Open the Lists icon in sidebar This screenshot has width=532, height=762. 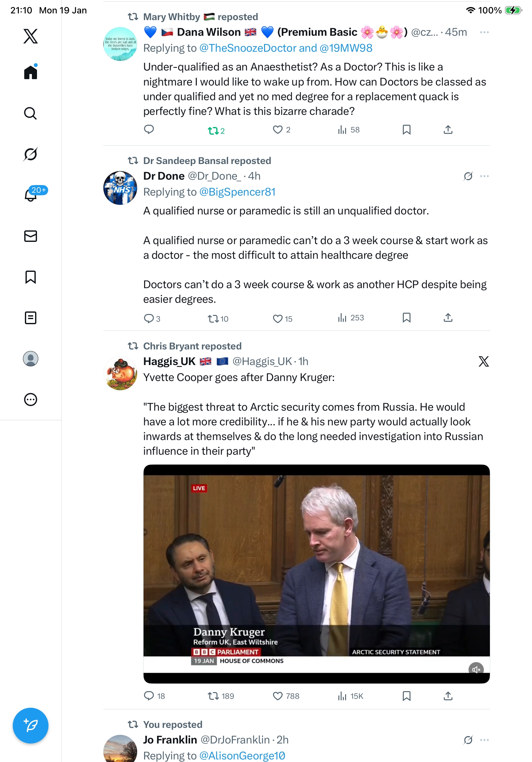(30, 318)
